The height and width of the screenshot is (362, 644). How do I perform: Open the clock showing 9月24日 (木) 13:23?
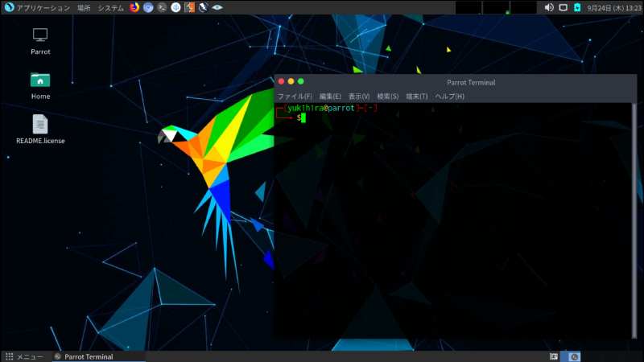click(x=614, y=8)
